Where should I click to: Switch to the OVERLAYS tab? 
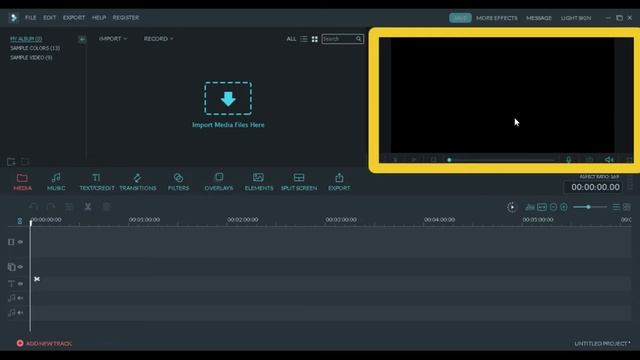(x=219, y=182)
